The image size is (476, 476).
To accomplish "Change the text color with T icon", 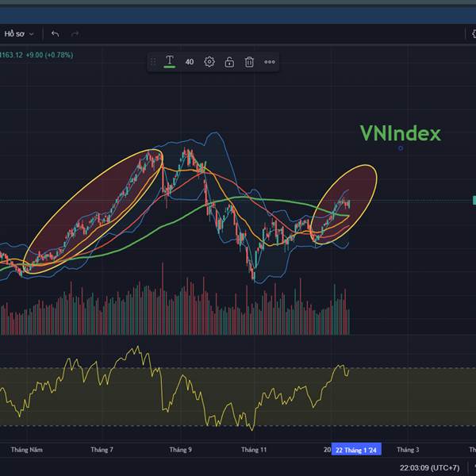I will pyautogui.click(x=170, y=62).
